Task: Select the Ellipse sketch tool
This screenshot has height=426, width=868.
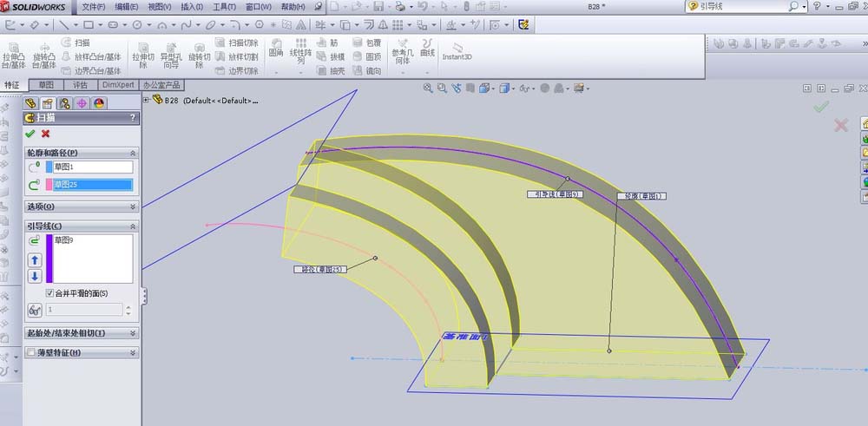Action: pyautogui.click(x=210, y=25)
